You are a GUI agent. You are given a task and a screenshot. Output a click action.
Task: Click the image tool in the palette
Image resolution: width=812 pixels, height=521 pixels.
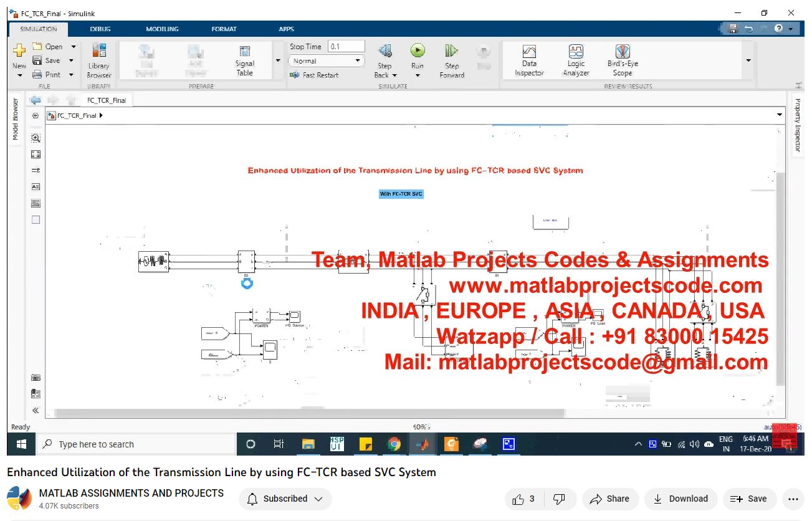(x=36, y=203)
